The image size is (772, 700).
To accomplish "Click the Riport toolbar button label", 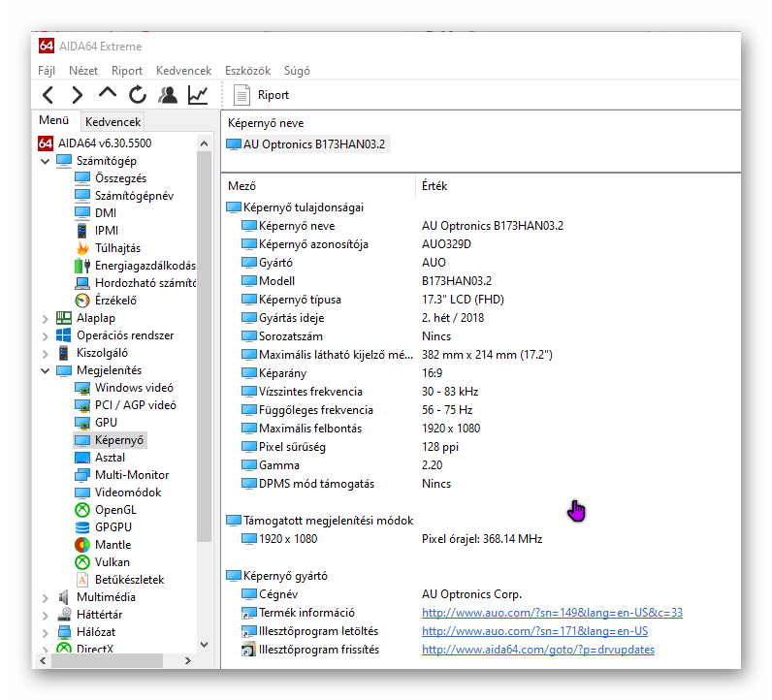I will pyautogui.click(x=273, y=95).
